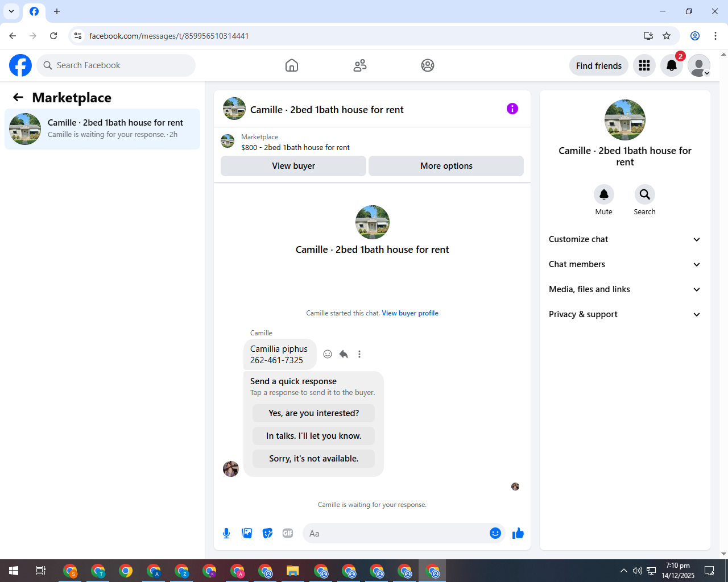The image size is (728, 582).
Task: Click the browser address bar URL
Action: (x=169, y=36)
